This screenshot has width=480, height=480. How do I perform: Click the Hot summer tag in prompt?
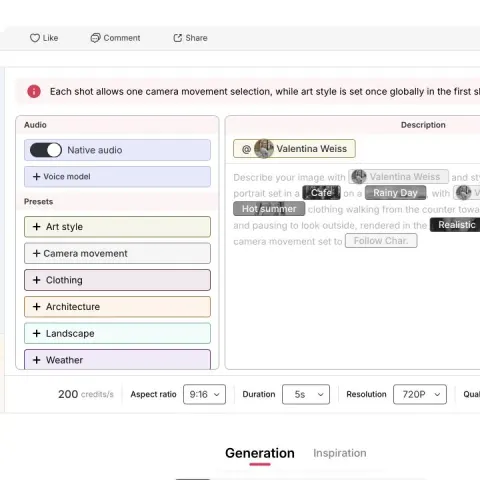point(269,209)
